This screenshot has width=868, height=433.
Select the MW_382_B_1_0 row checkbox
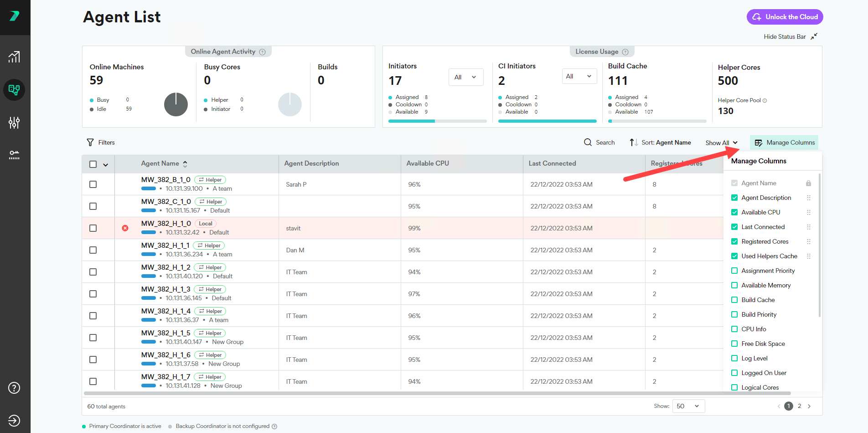[x=93, y=184]
